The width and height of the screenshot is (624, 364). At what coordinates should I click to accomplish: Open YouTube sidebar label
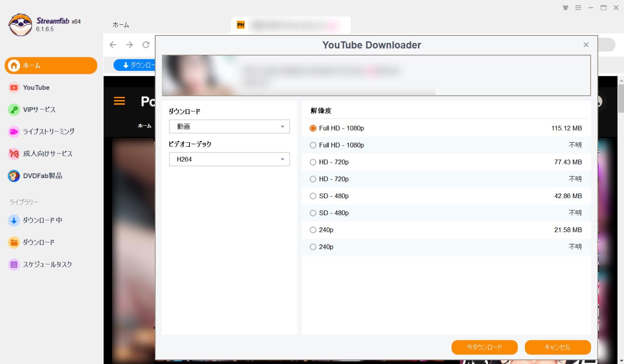36,88
